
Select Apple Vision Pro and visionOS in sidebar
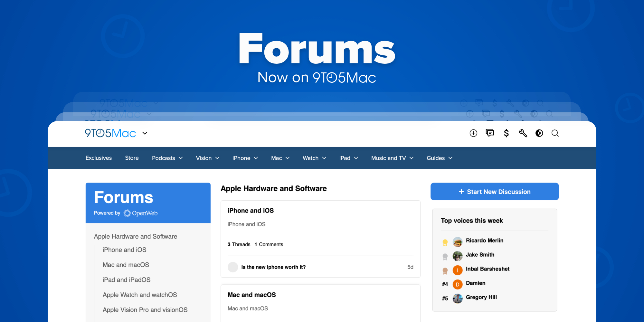(145, 310)
